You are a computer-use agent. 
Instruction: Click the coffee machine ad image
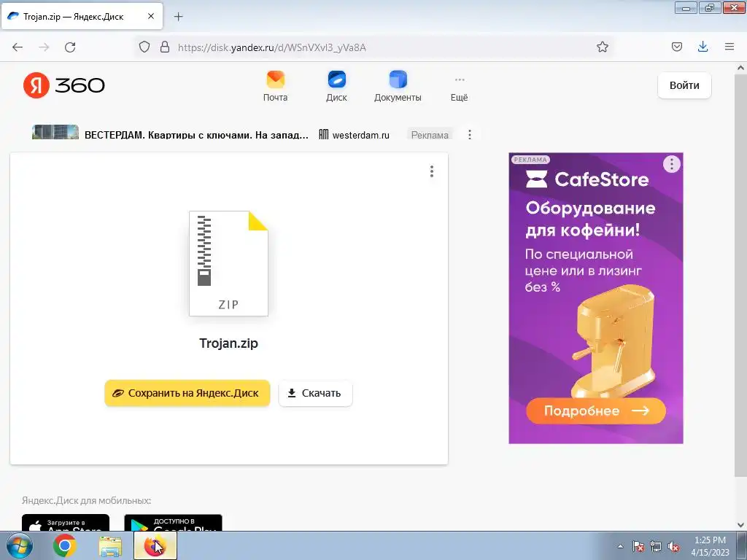[x=613, y=341]
